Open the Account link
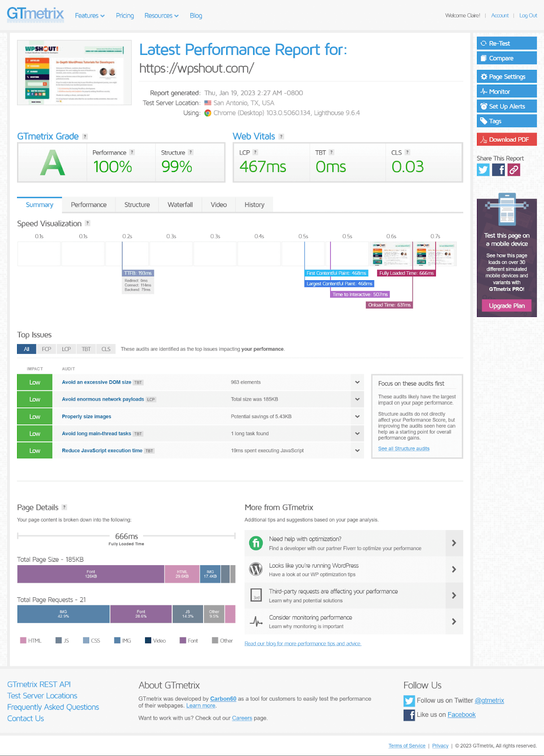This screenshot has height=756, width=544. [x=500, y=16]
